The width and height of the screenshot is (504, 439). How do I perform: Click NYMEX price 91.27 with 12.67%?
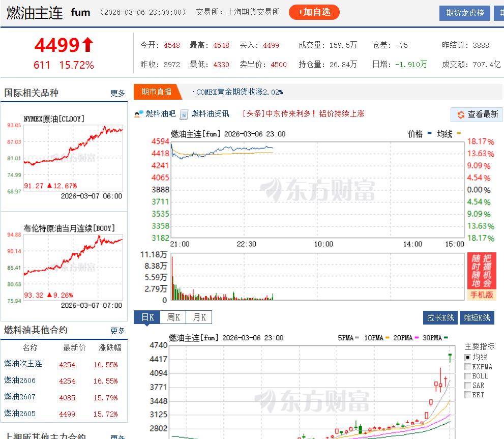click(50, 186)
